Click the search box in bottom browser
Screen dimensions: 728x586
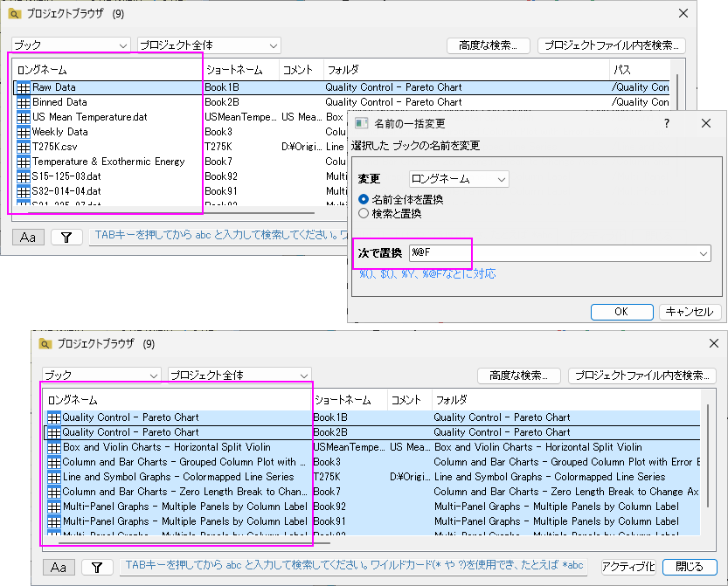[354, 567]
